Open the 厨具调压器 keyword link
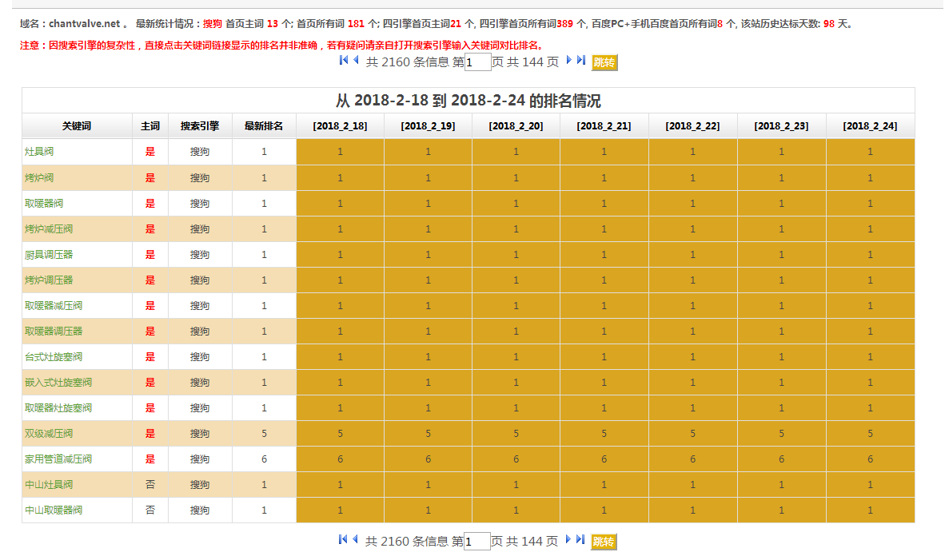 pyautogui.click(x=49, y=255)
